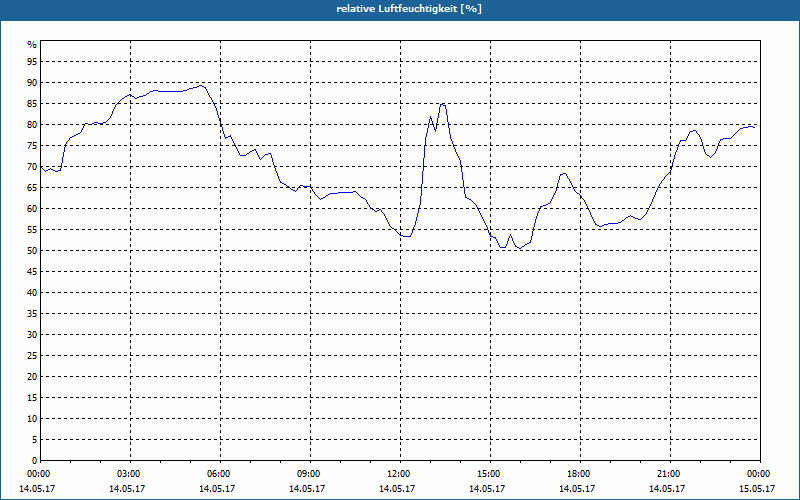This screenshot has height=500, width=800.
Task: Select the y-axis value '95'
Action: pos(32,62)
